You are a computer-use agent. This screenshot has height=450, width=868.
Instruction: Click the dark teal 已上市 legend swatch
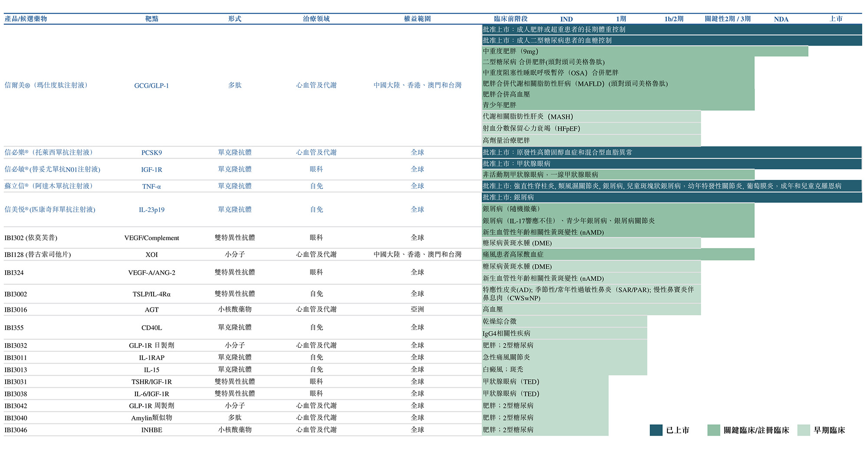(x=656, y=430)
